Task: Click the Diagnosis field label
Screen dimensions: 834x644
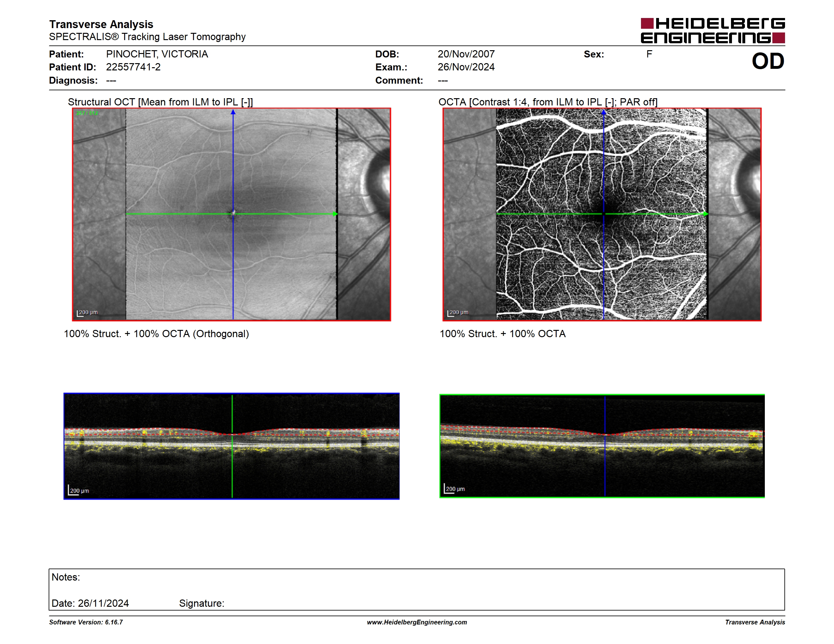Action: pyautogui.click(x=73, y=80)
